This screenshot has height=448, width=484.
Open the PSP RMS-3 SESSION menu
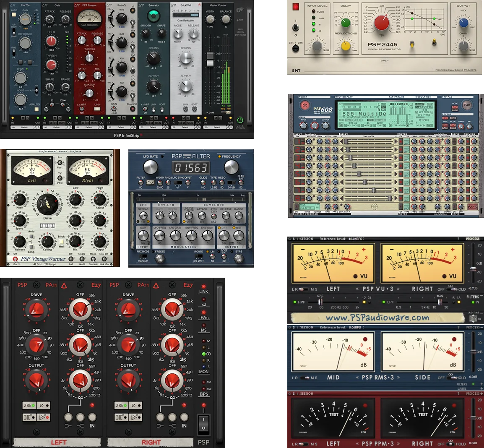307,327
